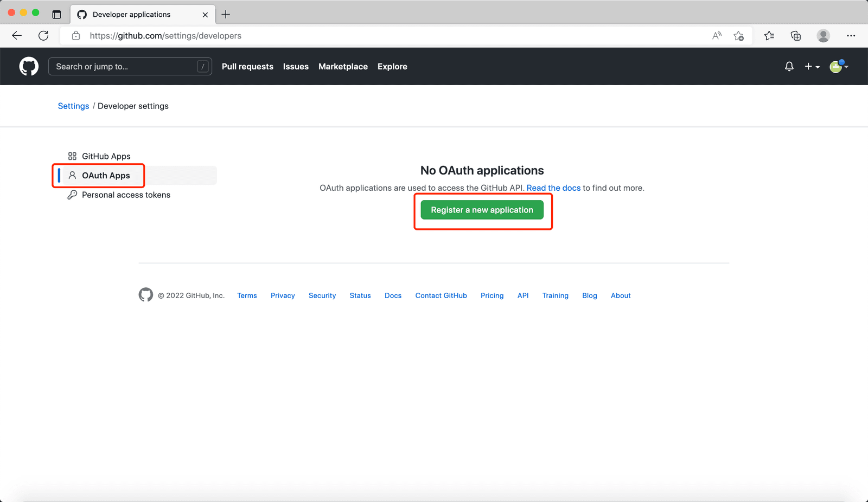The width and height of the screenshot is (868, 502).
Task: Click the slash shortcut hint in search
Action: pyautogui.click(x=203, y=66)
